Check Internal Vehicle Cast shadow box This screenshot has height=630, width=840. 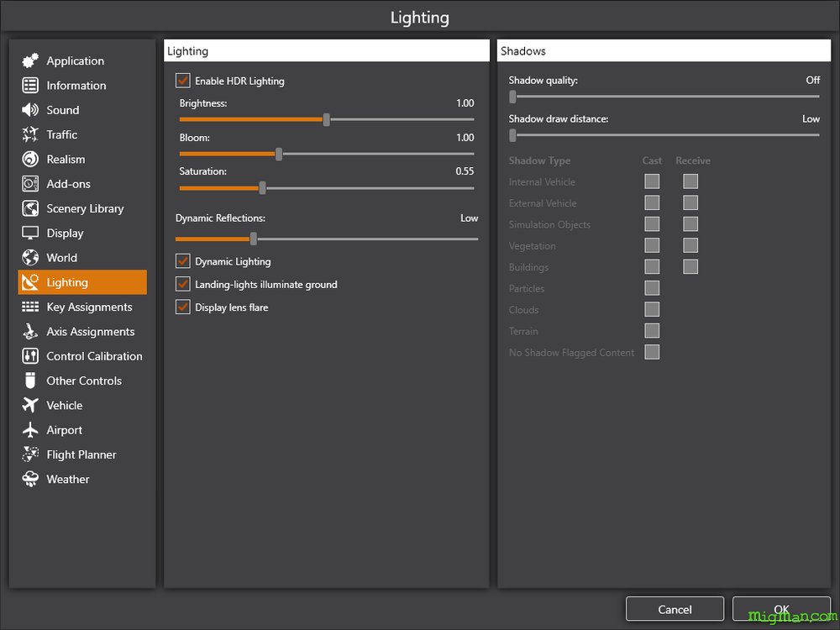click(x=652, y=181)
